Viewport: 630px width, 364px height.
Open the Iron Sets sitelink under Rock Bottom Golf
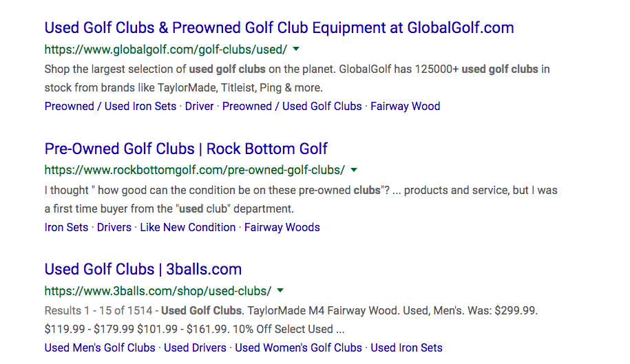click(66, 228)
